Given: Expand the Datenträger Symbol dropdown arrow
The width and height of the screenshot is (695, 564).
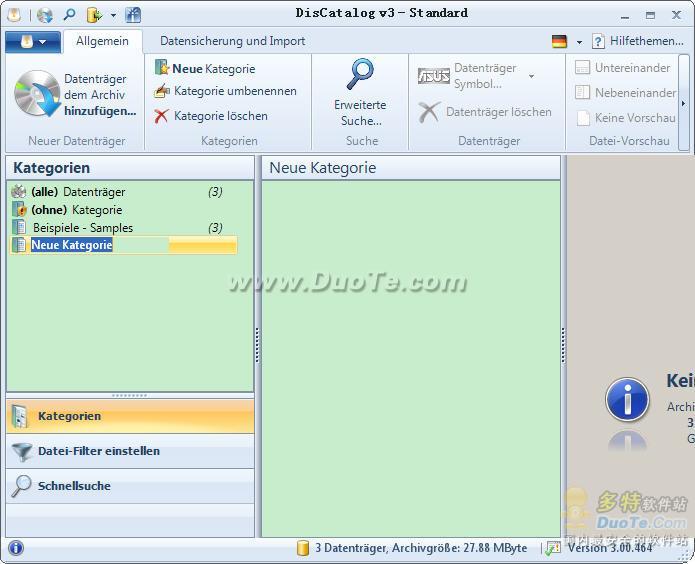Looking at the screenshot, I should coord(531,76).
